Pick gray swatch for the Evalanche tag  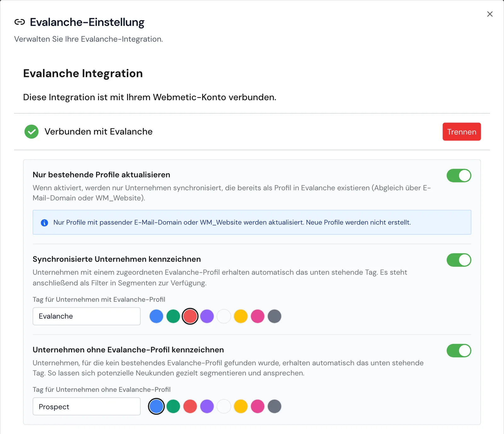tap(274, 316)
